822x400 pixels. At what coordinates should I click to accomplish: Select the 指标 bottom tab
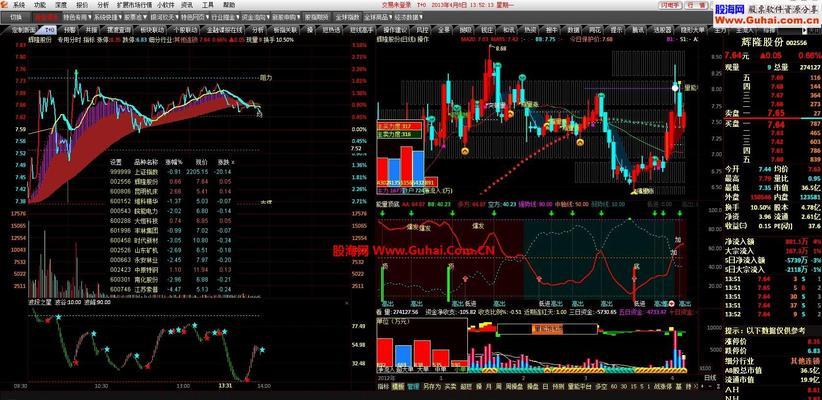point(383,386)
